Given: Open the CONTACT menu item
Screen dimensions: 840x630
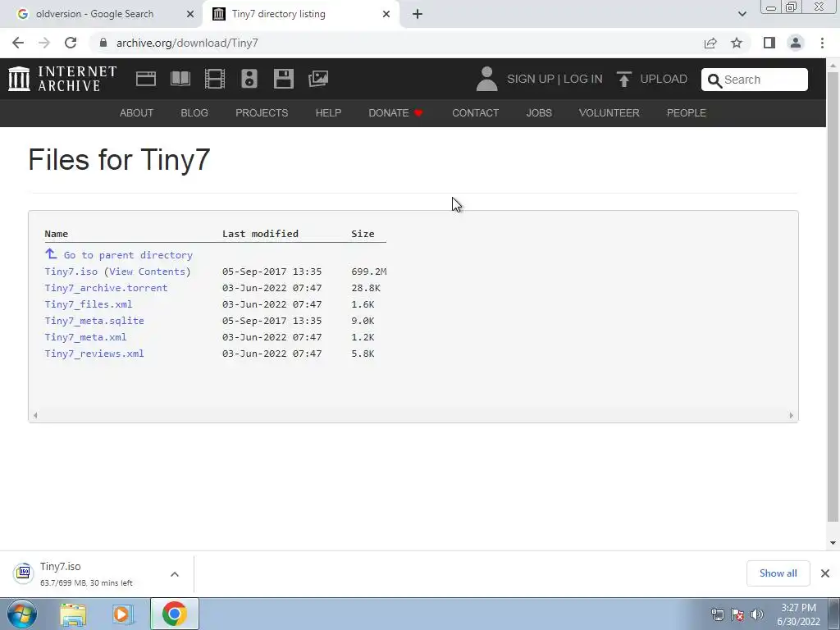Looking at the screenshot, I should click(475, 113).
